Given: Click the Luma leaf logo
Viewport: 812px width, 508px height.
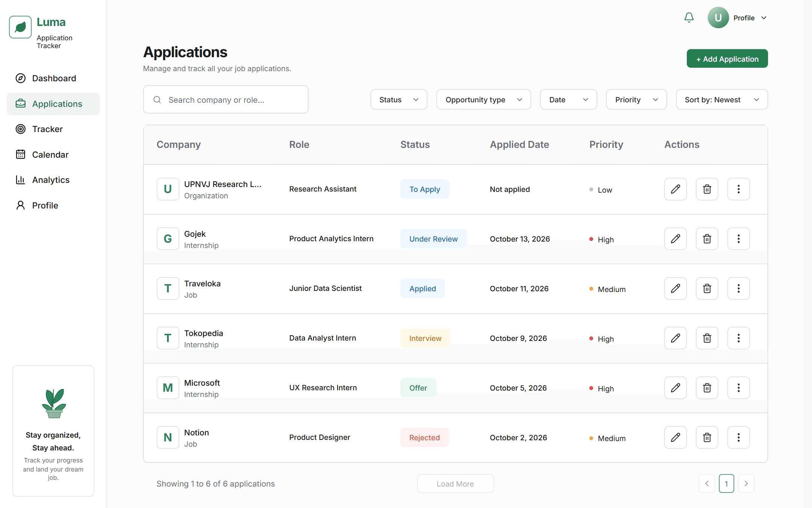Looking at the screenshot, I should pos(20,27).
